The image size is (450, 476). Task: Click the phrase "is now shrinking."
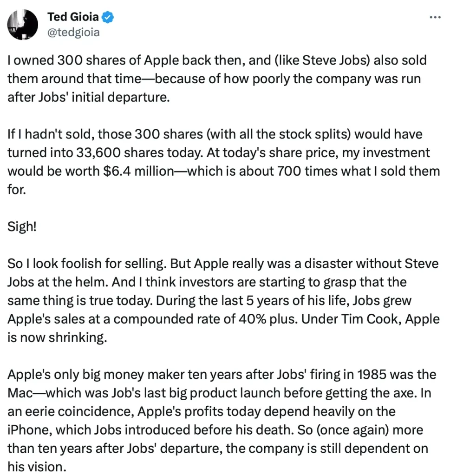(57, 337)
